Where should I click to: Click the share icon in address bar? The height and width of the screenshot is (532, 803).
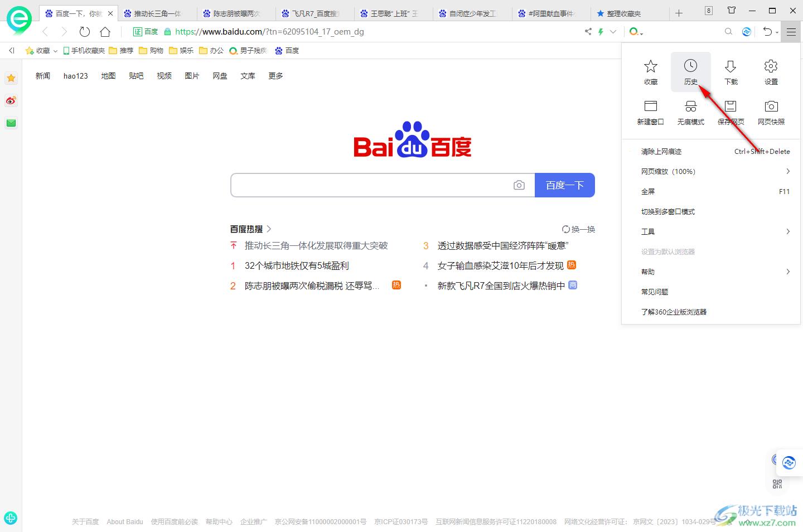pos(588,32)
